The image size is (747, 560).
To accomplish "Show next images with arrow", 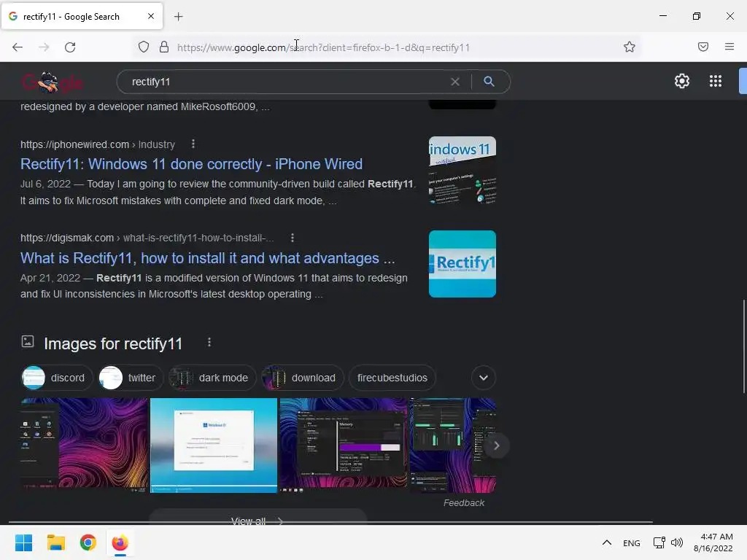I will (x=496, y=446).
